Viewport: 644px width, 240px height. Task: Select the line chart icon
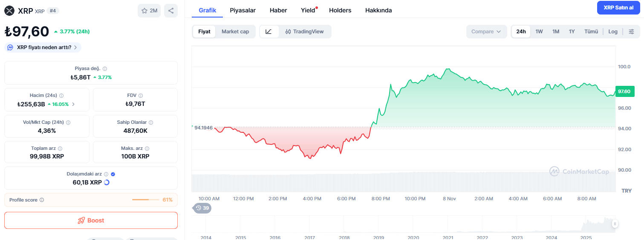point(269,32)
